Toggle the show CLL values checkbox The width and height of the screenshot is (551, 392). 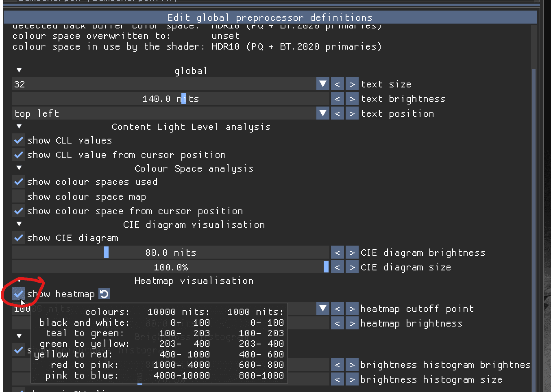(x=19, y=140)
